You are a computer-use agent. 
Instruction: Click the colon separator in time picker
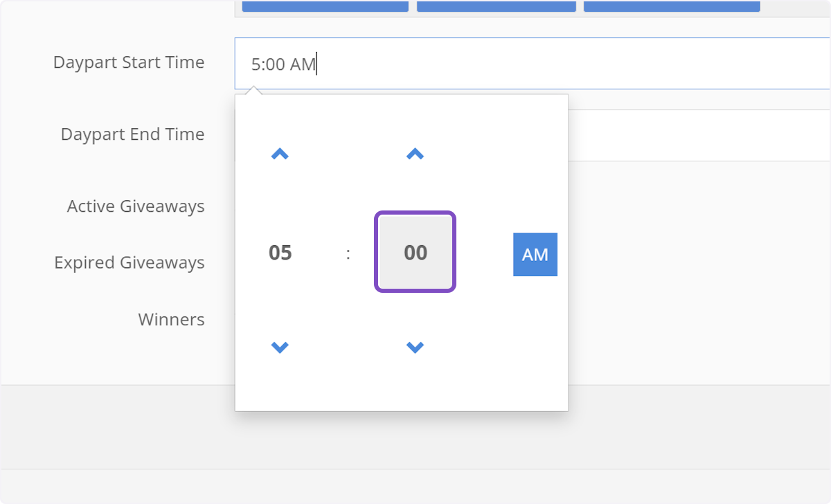coord(348,253)
